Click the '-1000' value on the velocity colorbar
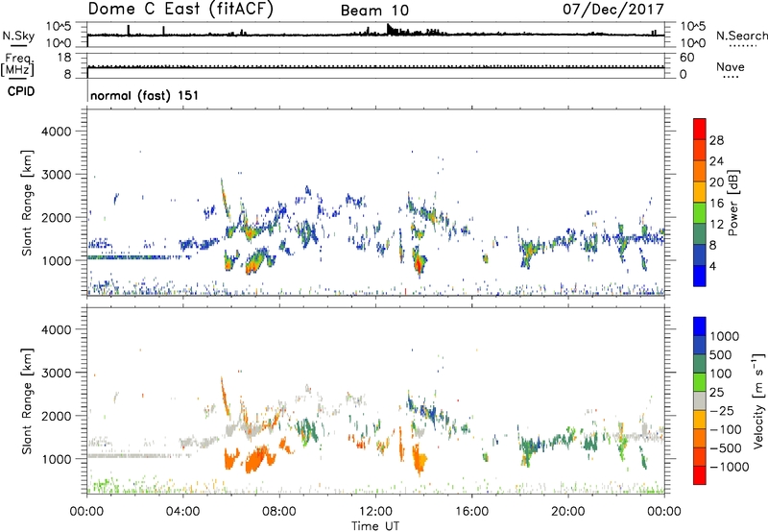This screenshot has height=532, width=768. (x=729, y=467)
